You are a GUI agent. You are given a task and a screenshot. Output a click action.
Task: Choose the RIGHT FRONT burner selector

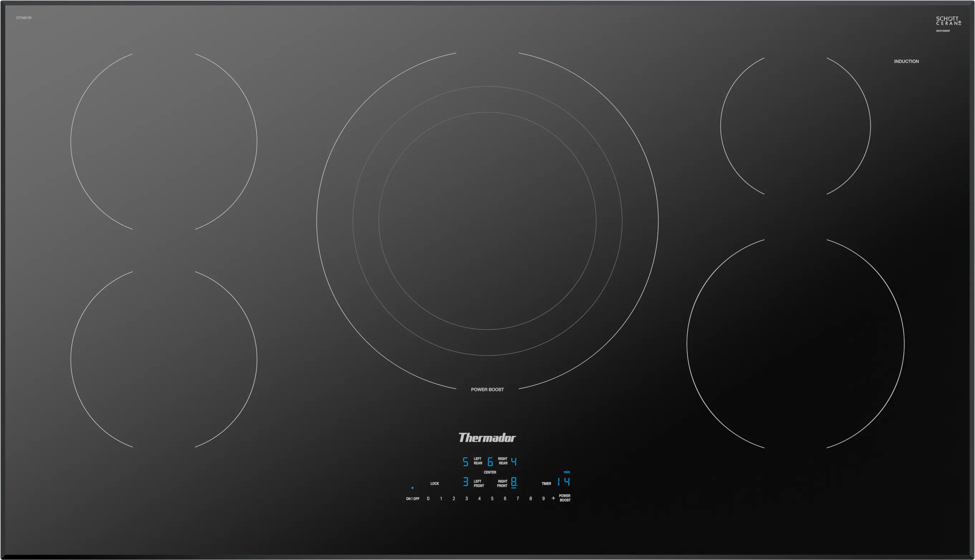click(x=502, y=483)
